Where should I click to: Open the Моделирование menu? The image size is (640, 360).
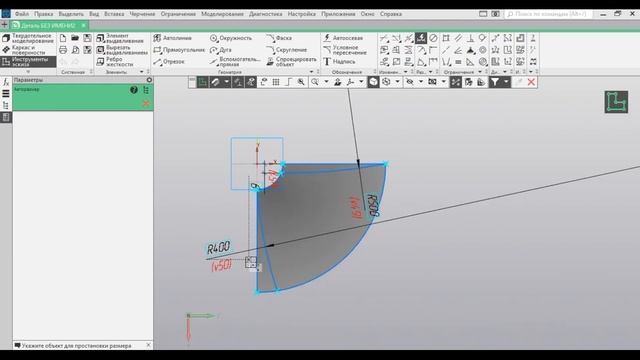pyautogui.click(x=222, y=14)
